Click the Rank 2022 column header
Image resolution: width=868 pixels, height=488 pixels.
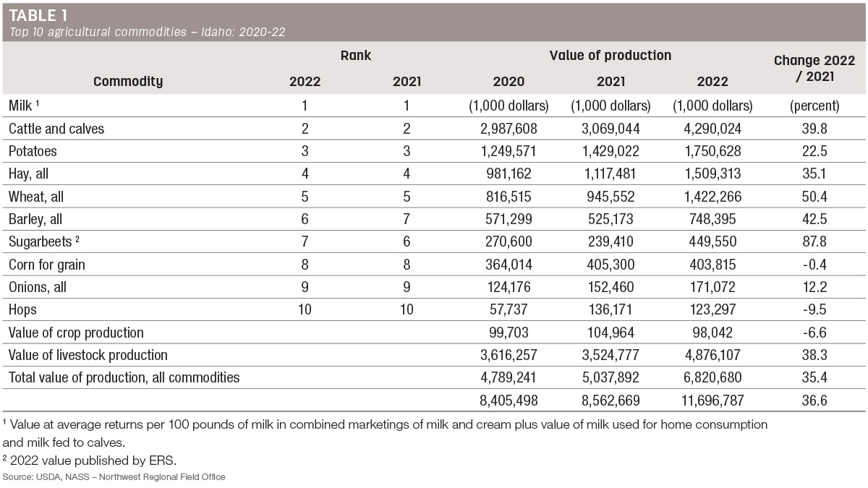tap(305, 82)
